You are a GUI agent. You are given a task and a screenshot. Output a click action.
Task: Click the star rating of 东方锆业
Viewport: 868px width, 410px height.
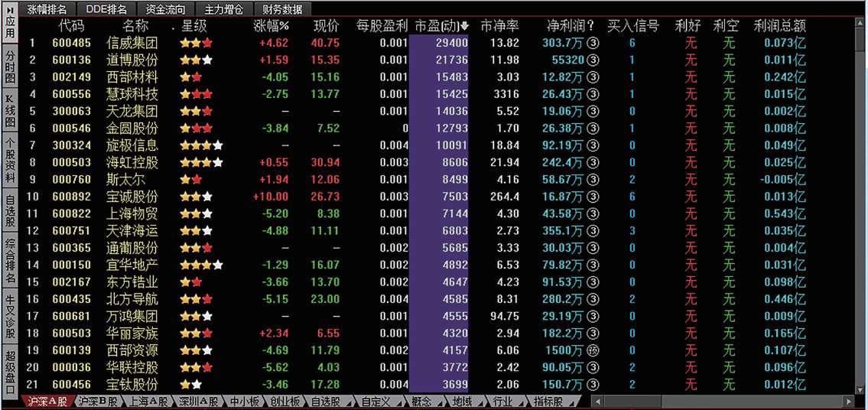(191, 282)
